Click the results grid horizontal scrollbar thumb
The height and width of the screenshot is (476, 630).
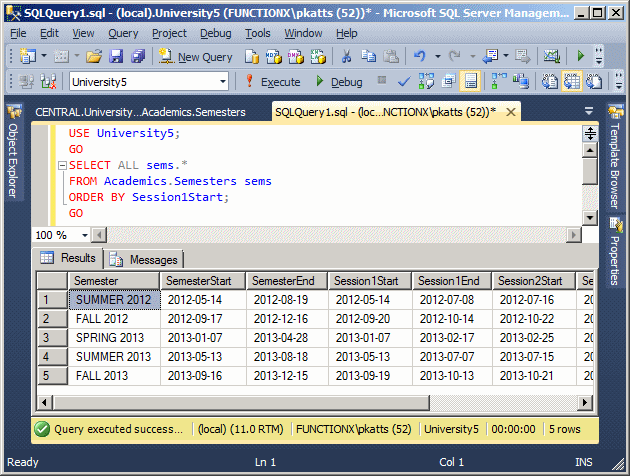tap(241, 402)
